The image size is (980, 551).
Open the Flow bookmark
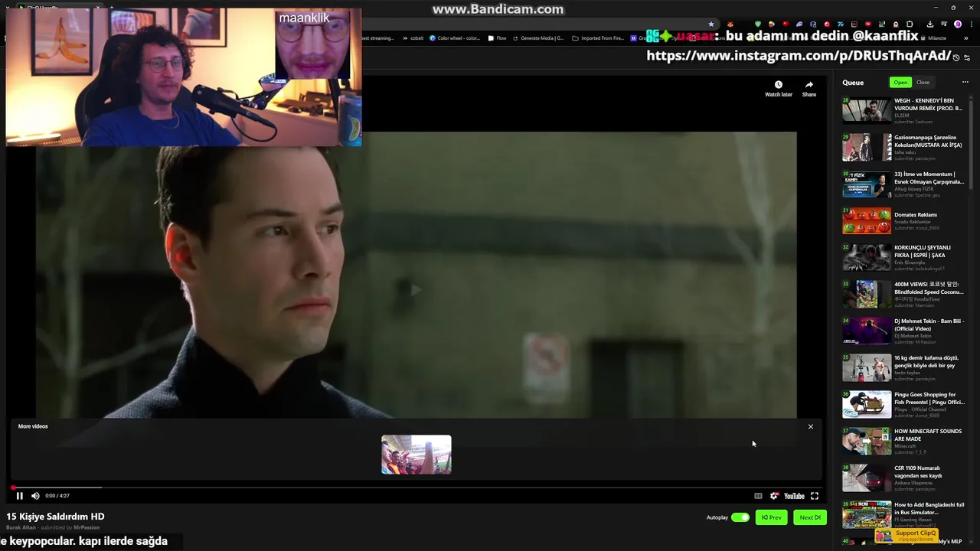coord(498,38)
